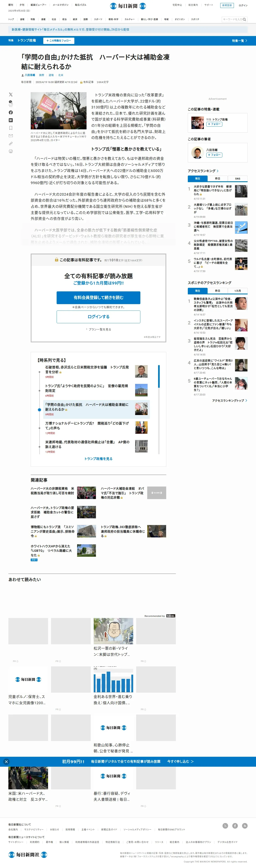256x868 pixels.
Task: Expand アクセスランキング heading with its arrow
Action: [x=203, y=171]
